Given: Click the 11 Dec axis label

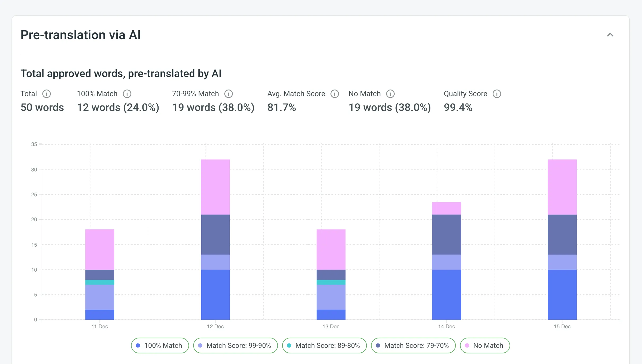Looking at the screenshot, I should 100,326.
